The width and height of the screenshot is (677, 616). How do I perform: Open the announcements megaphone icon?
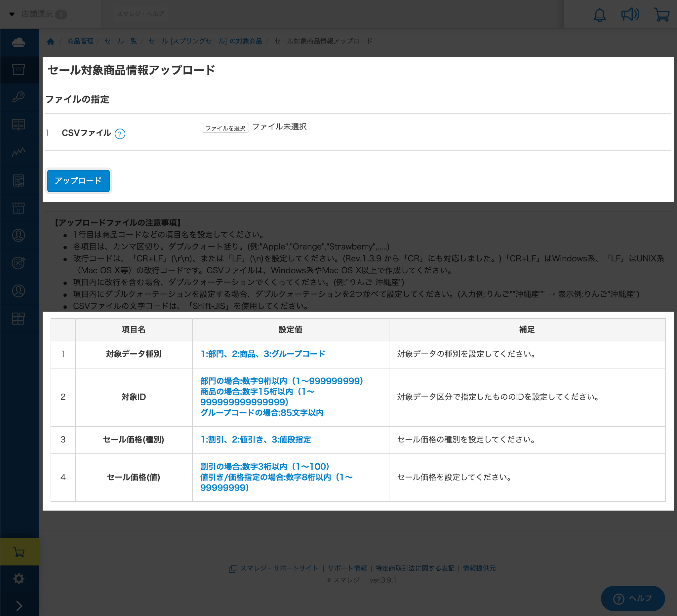pos(630,15)
